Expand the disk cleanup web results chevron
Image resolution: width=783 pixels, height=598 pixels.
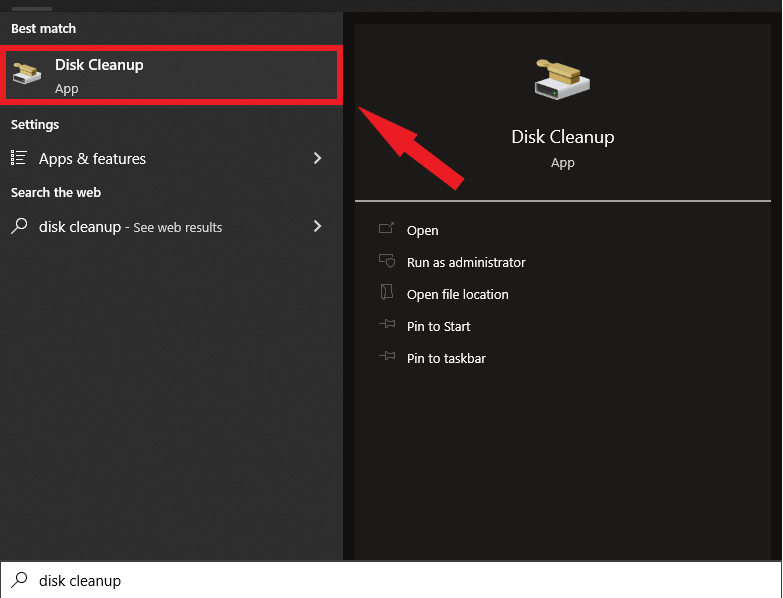[317, 226]
